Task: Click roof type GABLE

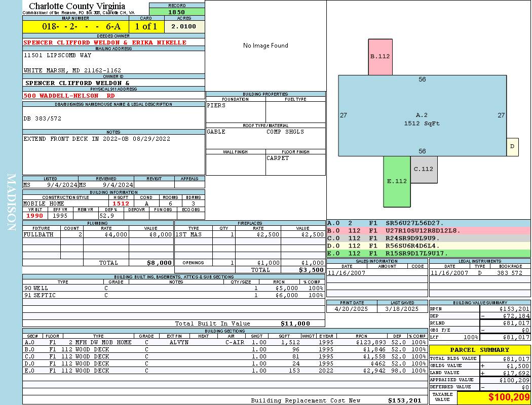Action: (216, 132)
